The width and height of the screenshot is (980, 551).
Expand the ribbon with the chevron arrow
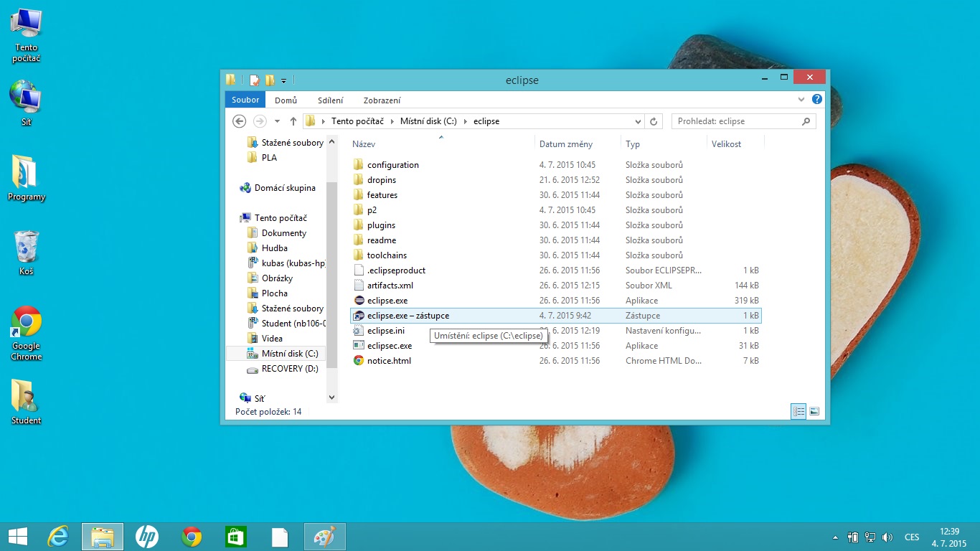pos(801,100)
